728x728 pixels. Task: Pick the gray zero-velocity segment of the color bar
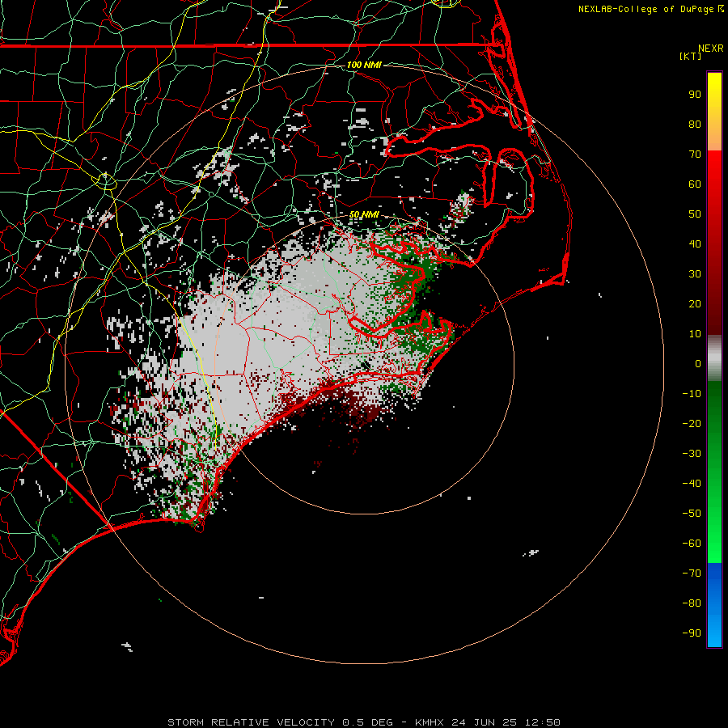(714, 358)
